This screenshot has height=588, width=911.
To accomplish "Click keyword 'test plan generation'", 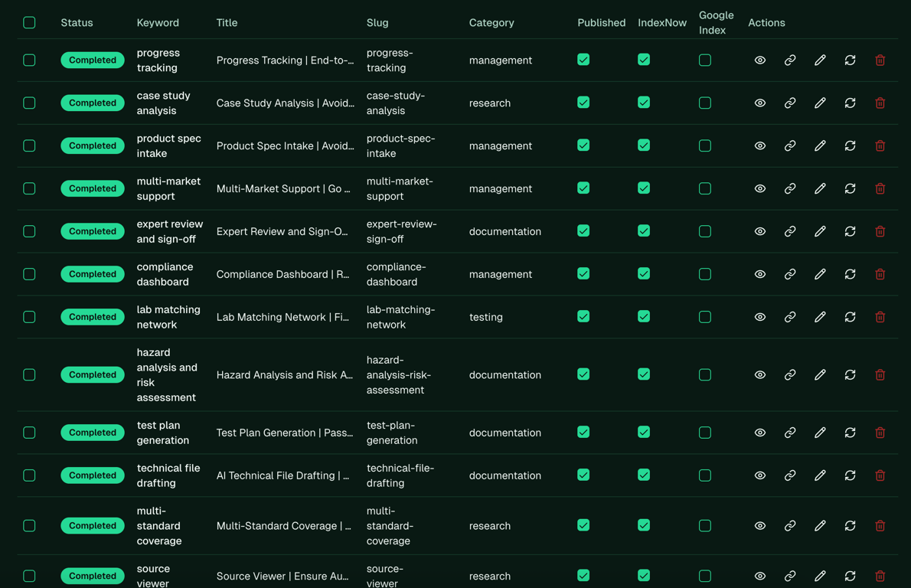I will click(162, 433).
